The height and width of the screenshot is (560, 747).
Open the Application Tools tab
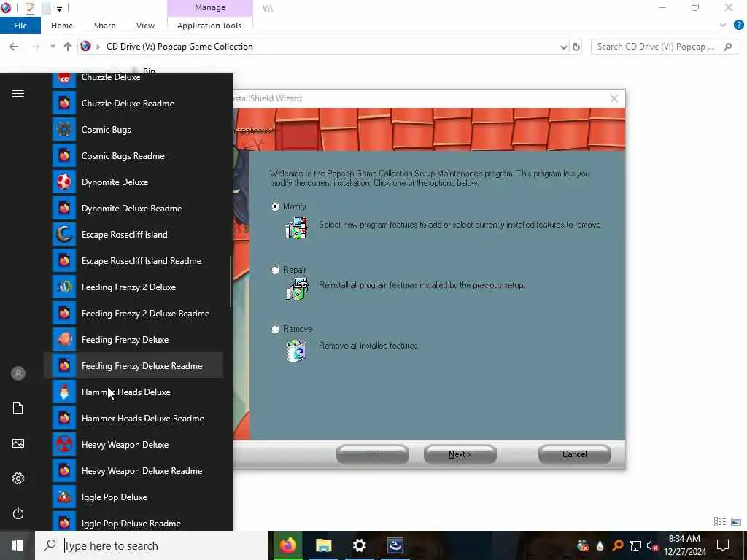click(209, 26)
